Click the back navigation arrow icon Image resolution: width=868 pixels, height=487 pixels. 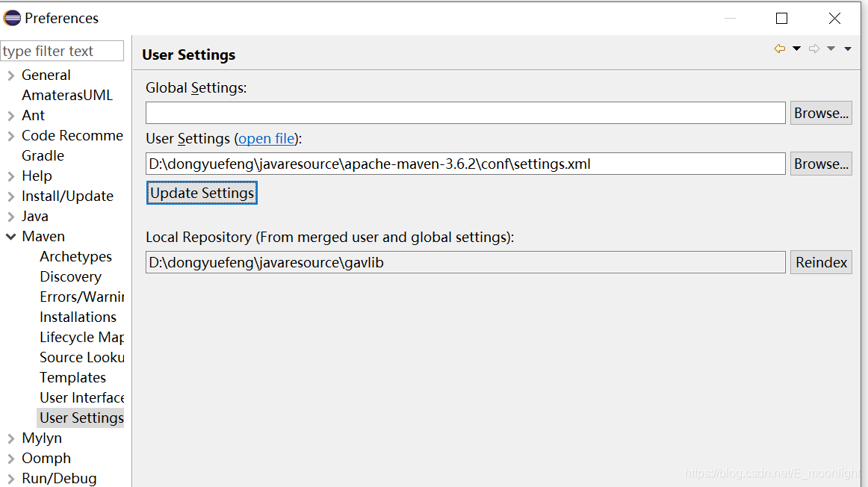779,49
